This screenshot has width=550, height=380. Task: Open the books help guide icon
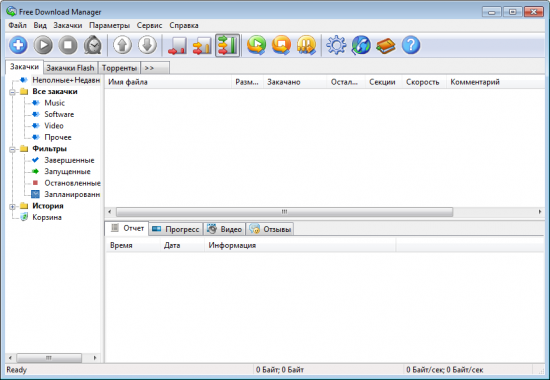click(386, 45)
